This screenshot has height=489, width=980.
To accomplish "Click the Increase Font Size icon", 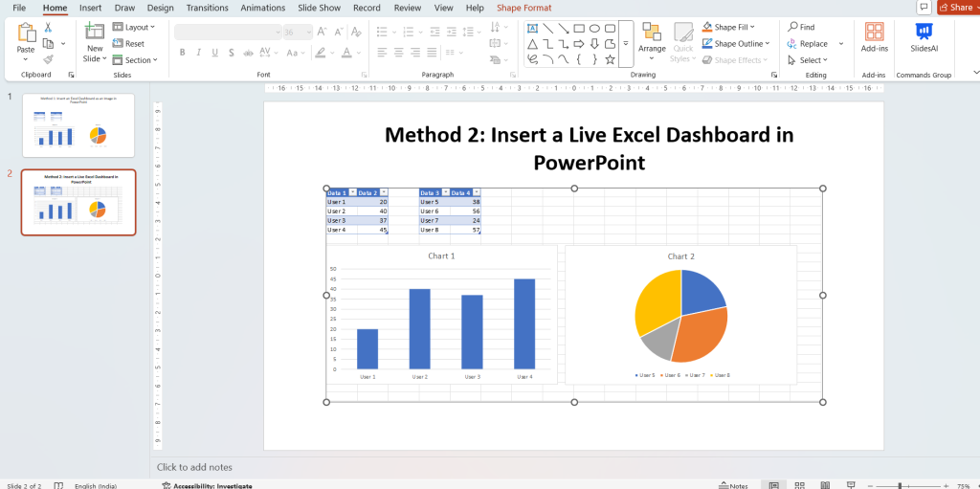I will (x=322, y=32).
